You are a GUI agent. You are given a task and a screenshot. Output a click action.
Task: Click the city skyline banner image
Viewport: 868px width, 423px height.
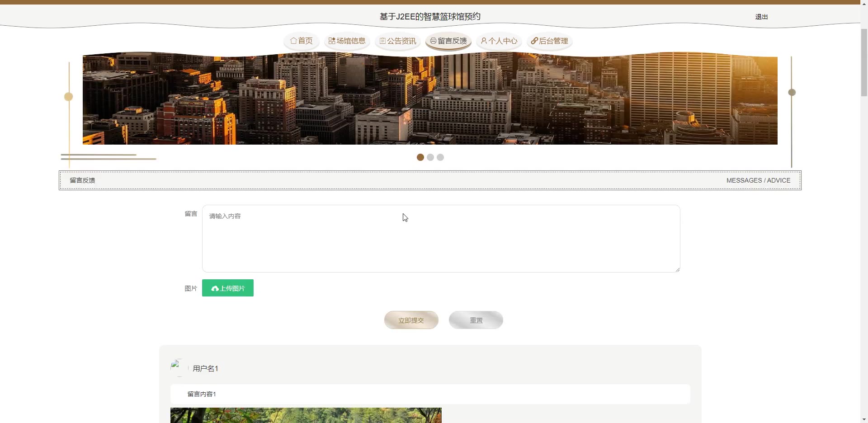(430, 99)
